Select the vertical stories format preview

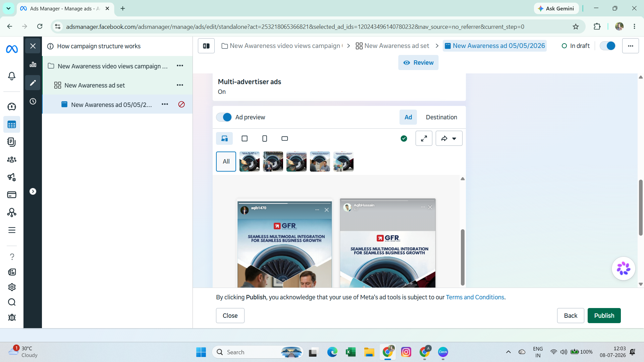pos(265,138)
